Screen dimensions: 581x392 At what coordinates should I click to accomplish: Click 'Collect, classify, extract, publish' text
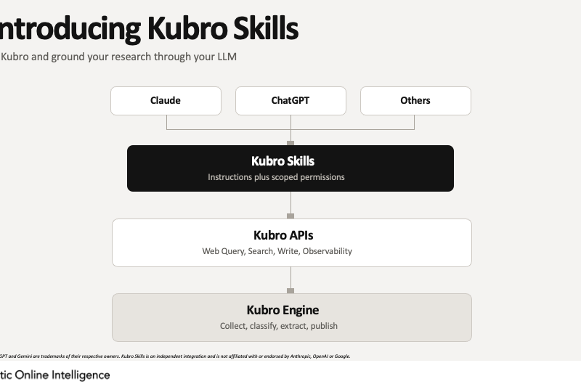(279, 326)
